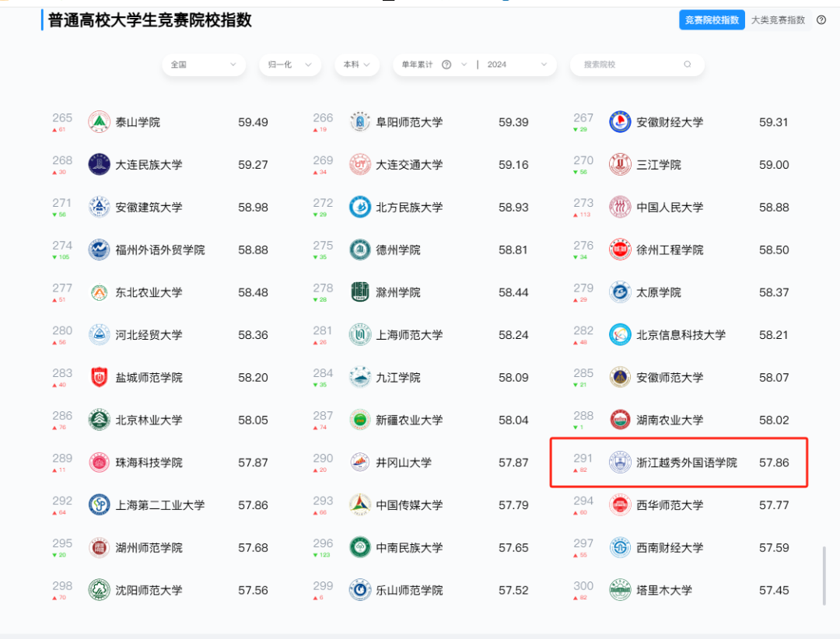Click the magnifier icon in the search box
Image resolution: width=840 pixels, height=639 pixels.
[x=688, y=65]
